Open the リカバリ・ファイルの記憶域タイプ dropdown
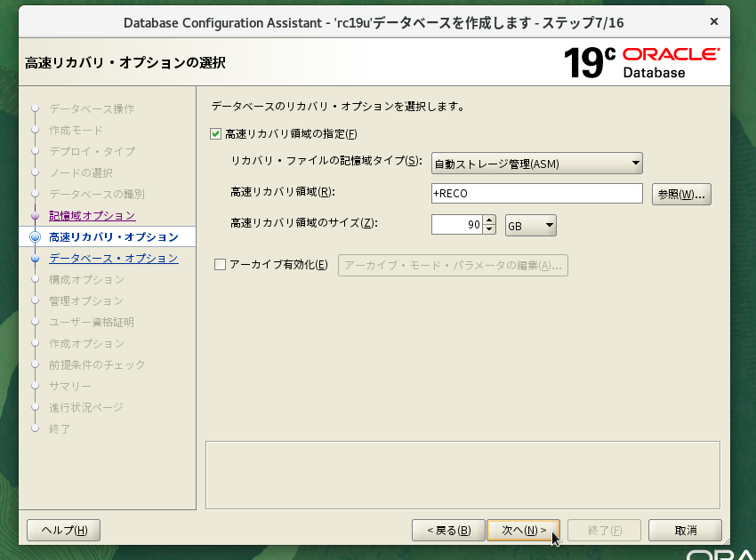 tap(536, 164)
